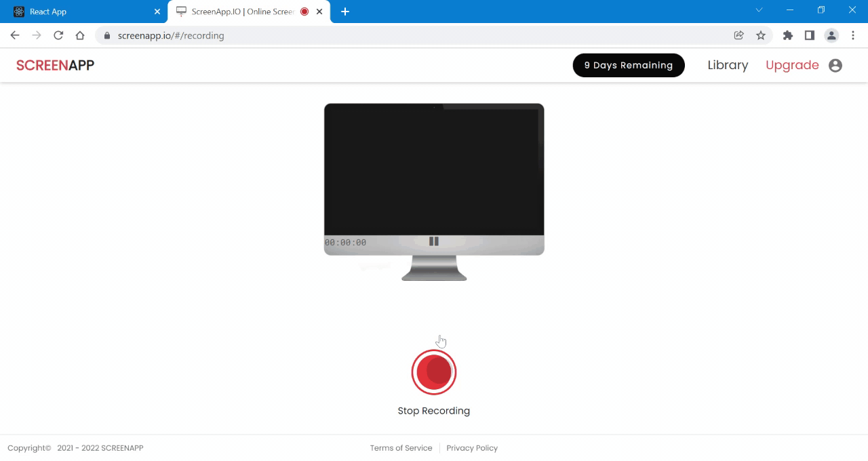This screenshot has width=868, height=461.
Task: Minimize the browser window
Action: point(790,10)
